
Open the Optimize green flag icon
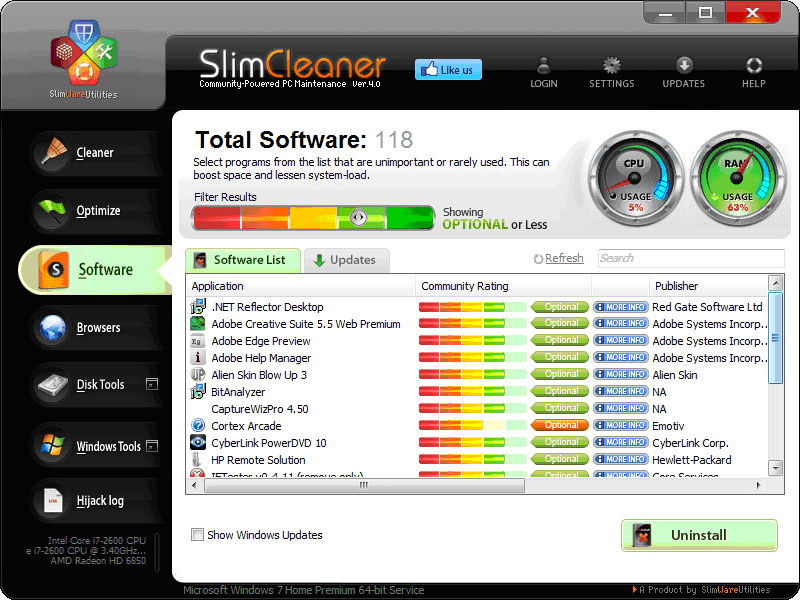pos(53,210)
